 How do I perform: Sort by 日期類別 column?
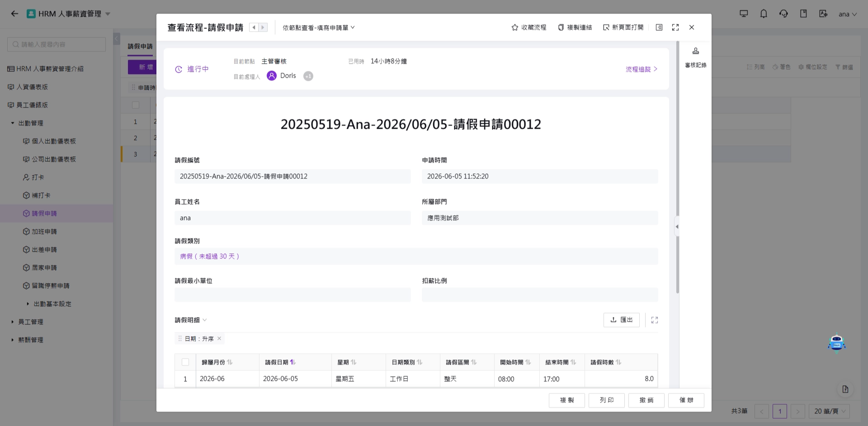[420, 362]
